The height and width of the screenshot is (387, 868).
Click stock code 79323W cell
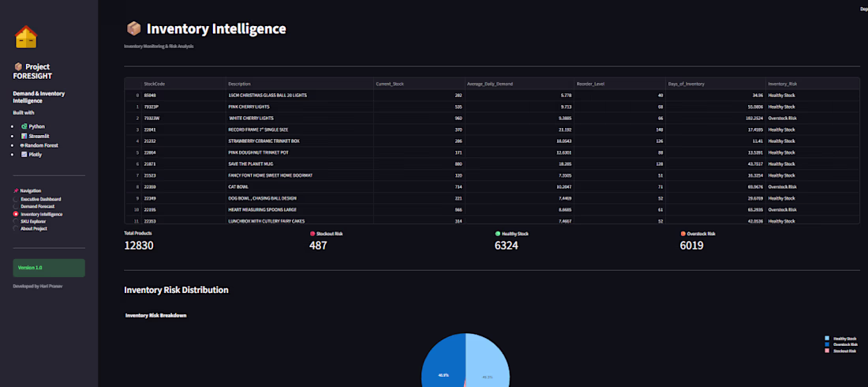(x=183, y=118)
